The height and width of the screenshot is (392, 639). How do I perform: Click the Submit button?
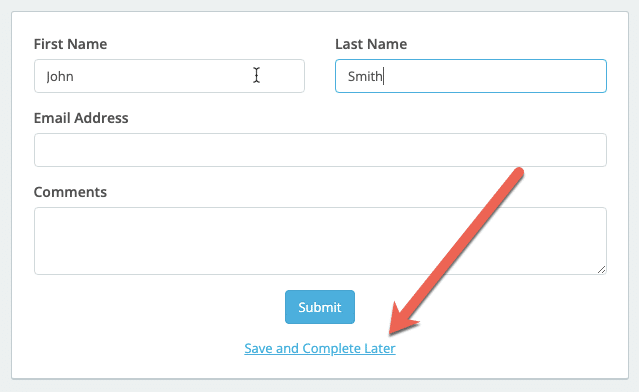[x=320, y=307]
